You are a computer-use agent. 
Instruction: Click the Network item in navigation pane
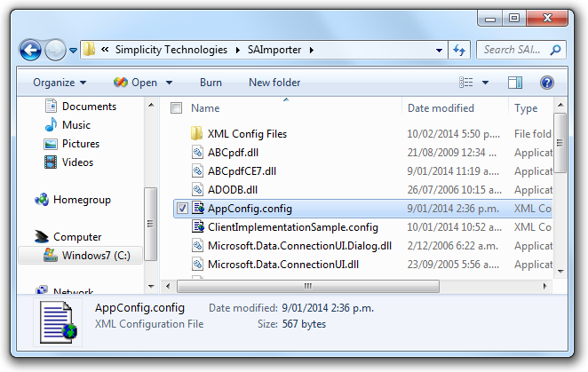tap(73, 291)
